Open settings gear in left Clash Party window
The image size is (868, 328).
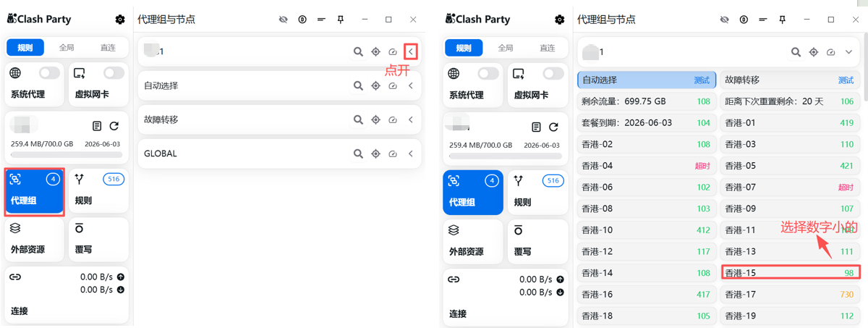(x=120, y=20)
